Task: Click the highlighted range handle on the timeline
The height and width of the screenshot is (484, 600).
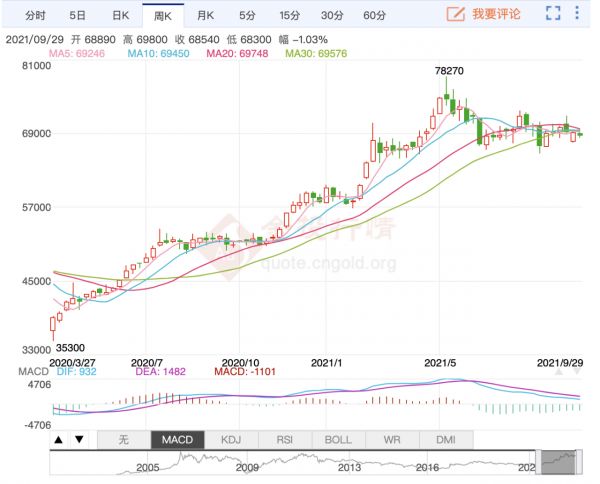Action: [x=560, y=460]
